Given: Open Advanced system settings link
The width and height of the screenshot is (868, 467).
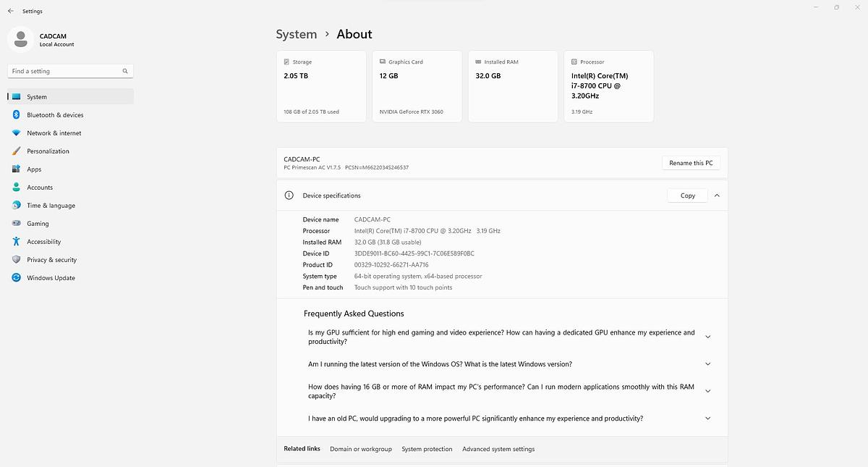Looking at the screenshot, I should (498, 449).
